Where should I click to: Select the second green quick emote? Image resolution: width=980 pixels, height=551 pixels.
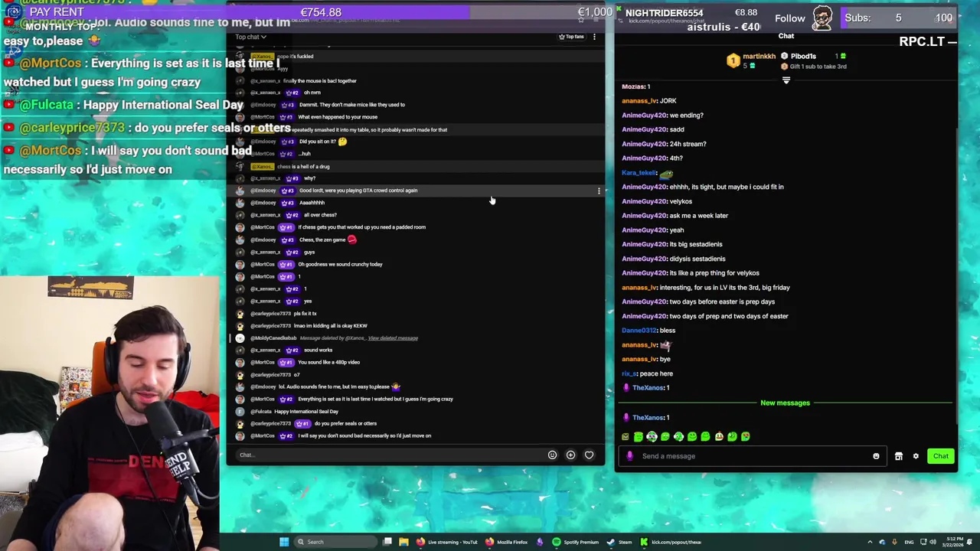coord(639,437)
